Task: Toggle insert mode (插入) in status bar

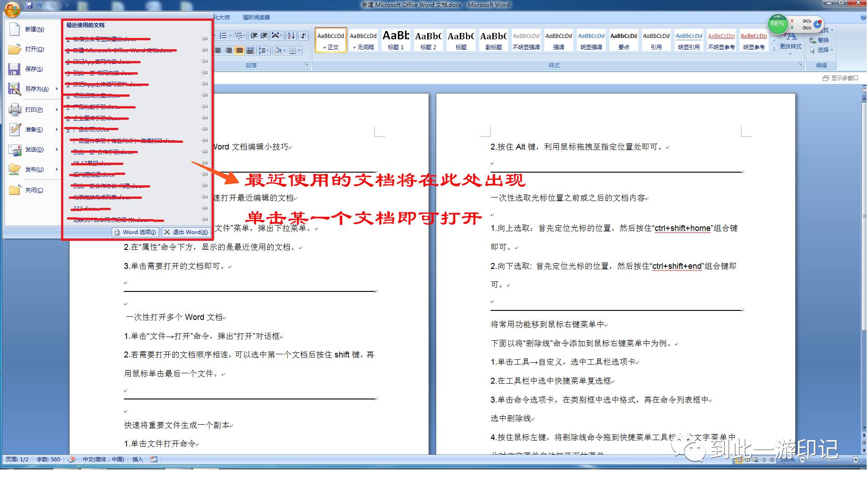Action: pos(137,460)
